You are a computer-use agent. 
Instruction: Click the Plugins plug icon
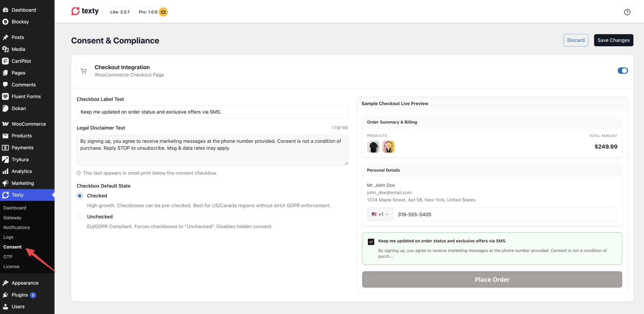(x=5, y=295)
